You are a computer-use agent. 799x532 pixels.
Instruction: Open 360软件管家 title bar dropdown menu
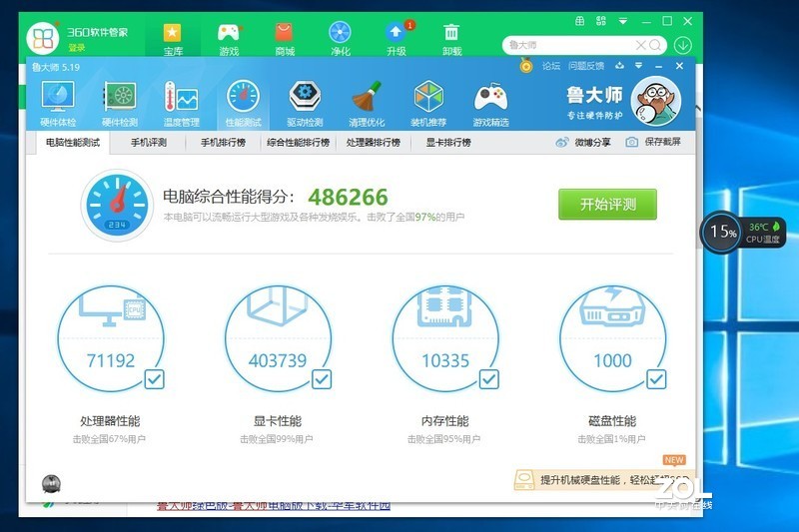(622, 21)
